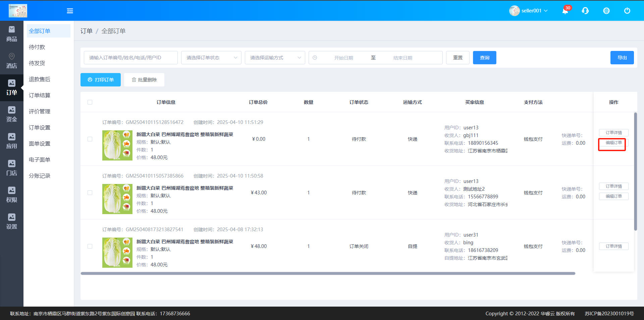Screen dimensions: 644x320
Task: Open the 商品 sidebar section
Action: tap(12, 34)
